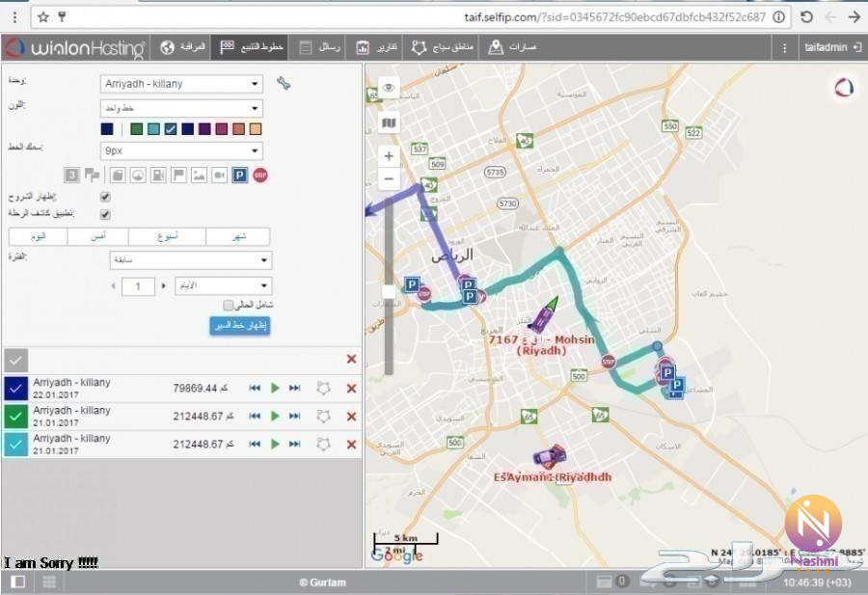Delete the 22.01.2017 track with red X

(x=351, y=388)
